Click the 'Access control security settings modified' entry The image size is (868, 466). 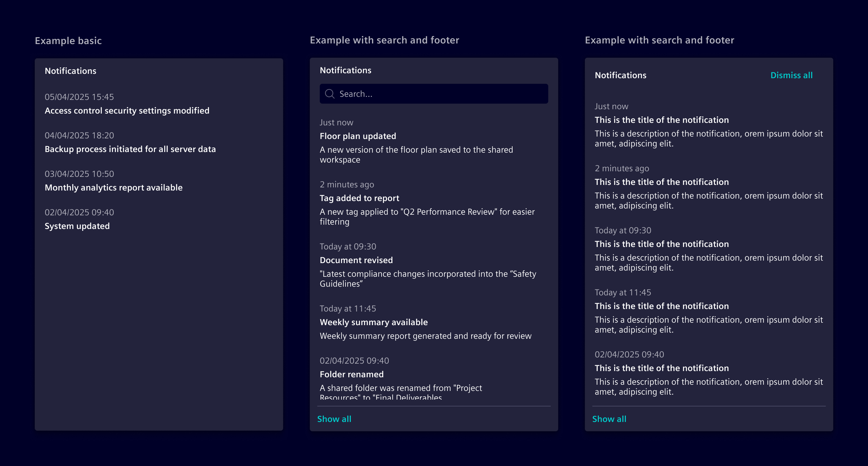point(127,110)
